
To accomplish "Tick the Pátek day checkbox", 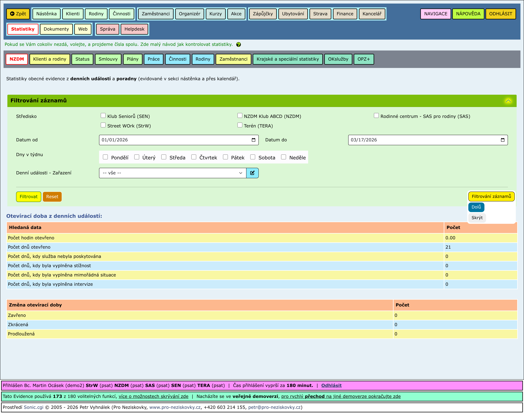I will pyautogui.click(x=225, y=157).
